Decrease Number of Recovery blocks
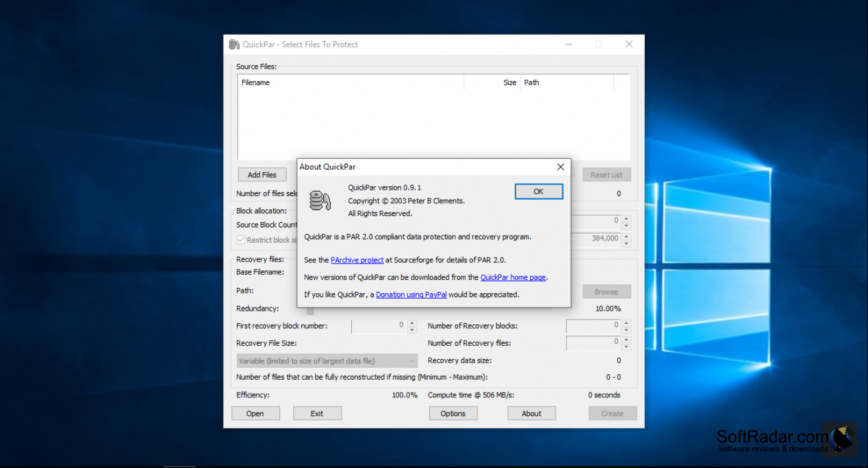 (626, 330)
